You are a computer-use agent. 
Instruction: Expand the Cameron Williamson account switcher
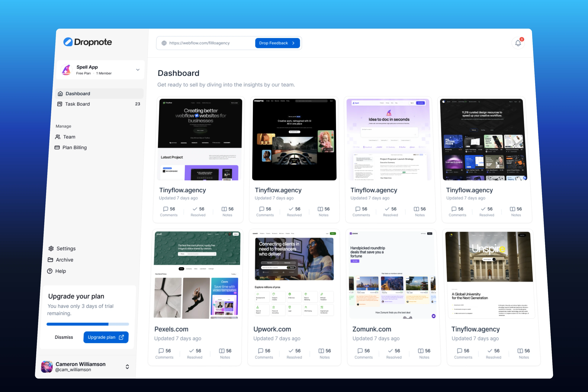127,366
